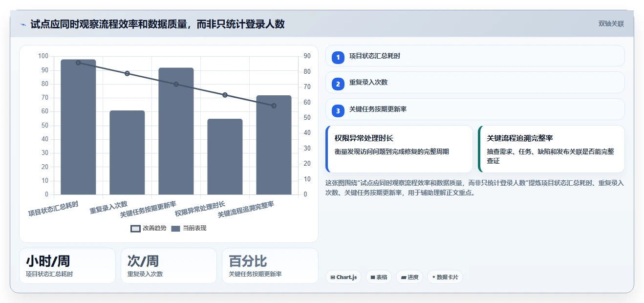This screenshot has width=644, height=303.
Task: Click the blue number 2 badge
Action: pyautogui.click(x=338, y=84)
